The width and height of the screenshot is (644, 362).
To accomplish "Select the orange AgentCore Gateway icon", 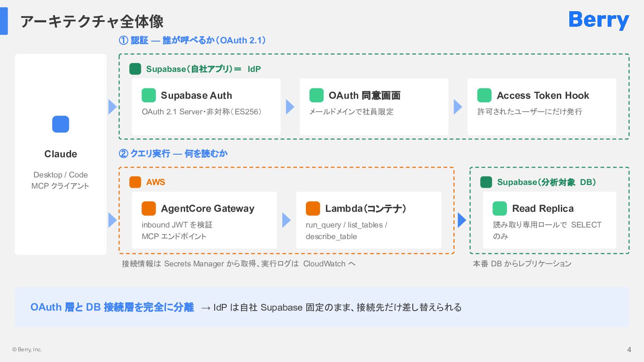I will point(149,208).
